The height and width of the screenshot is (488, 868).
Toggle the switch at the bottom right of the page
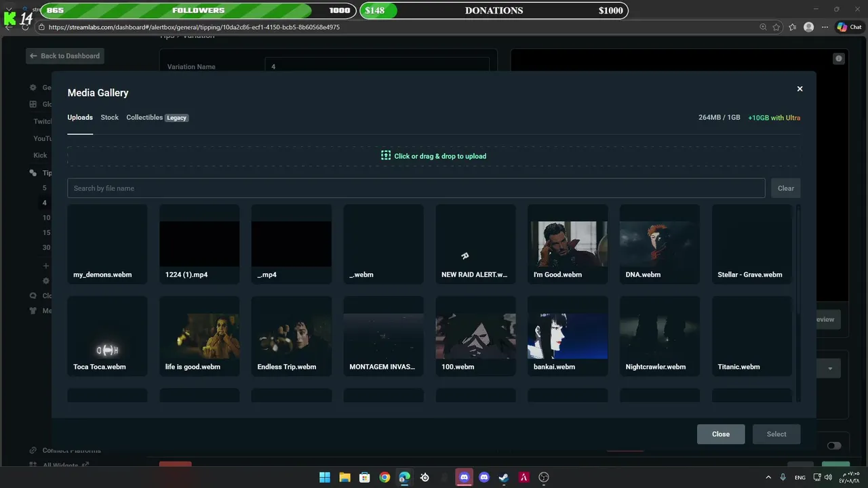tap(834, 445)
